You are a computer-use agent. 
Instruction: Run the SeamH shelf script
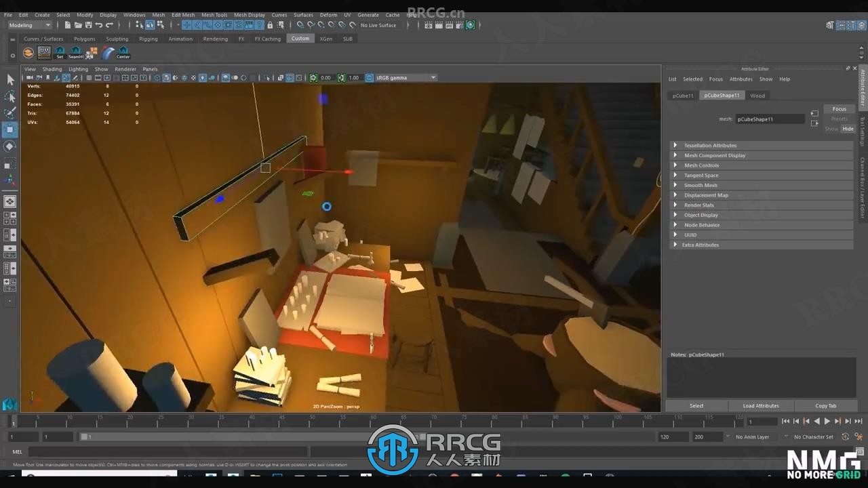point(76,52)
